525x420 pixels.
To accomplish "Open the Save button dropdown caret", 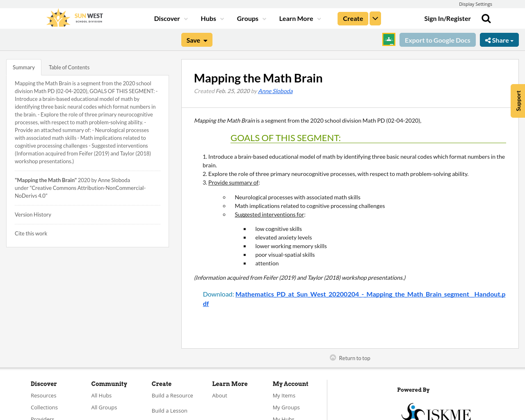I will point(205,39).
